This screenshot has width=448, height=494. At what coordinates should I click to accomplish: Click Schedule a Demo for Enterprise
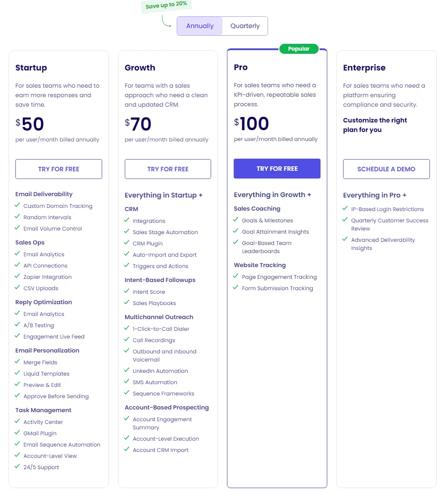coord(386,169)
